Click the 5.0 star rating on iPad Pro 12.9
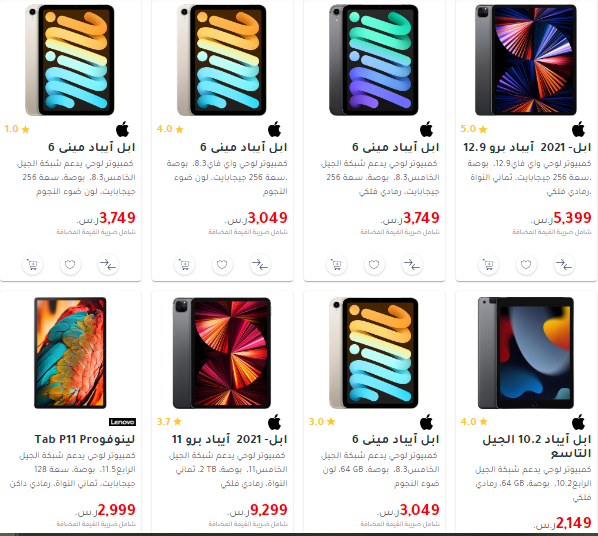This screenshot has width=598, height=536. point(474,129)
